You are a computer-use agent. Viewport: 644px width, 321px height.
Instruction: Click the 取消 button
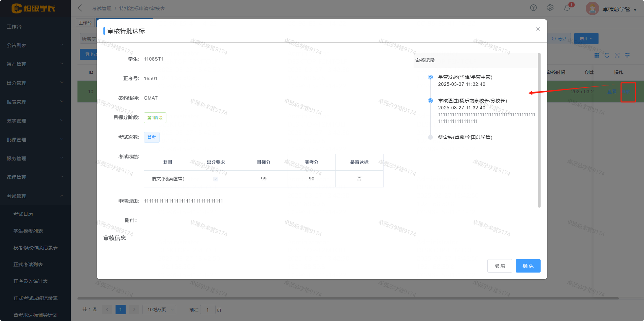point(500,266)
